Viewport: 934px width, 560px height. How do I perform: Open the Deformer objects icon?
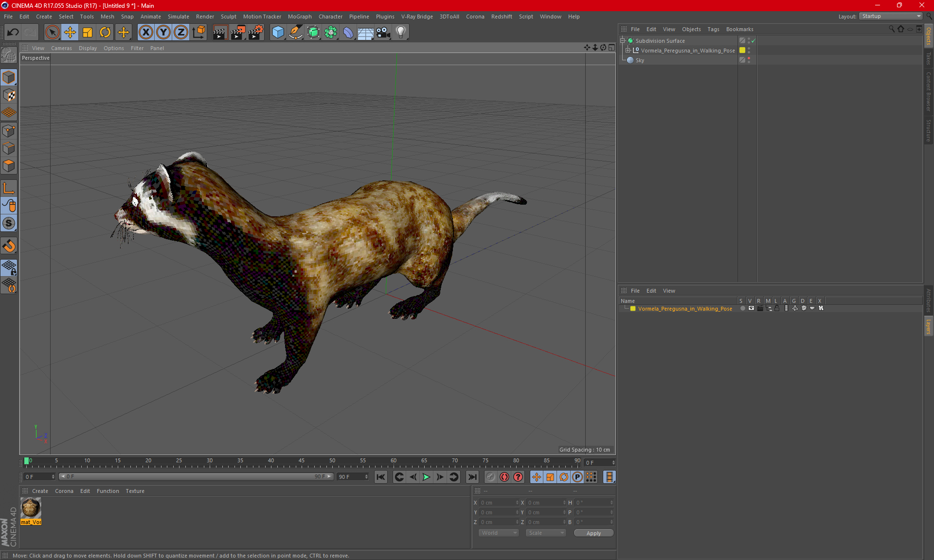(x=348, y=33)
